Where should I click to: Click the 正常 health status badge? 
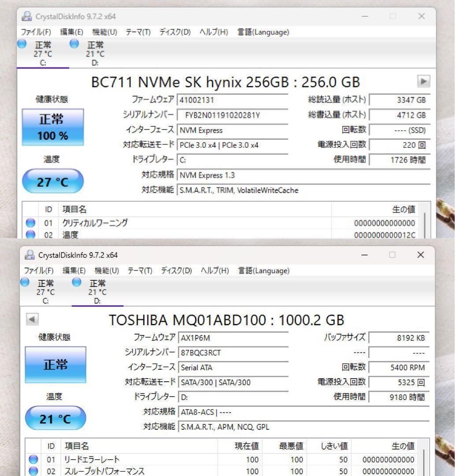coord(55,365)
